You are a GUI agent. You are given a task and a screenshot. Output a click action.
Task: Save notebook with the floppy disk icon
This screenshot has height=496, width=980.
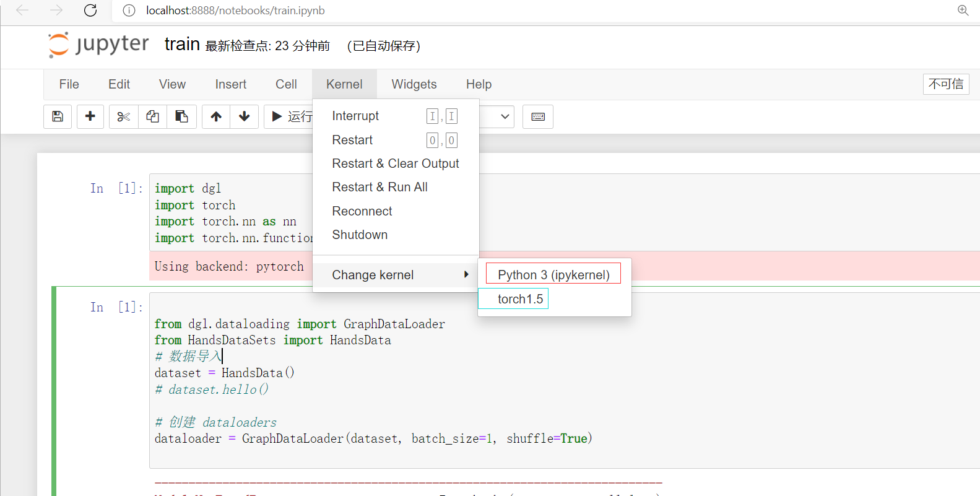click(58, 116)
